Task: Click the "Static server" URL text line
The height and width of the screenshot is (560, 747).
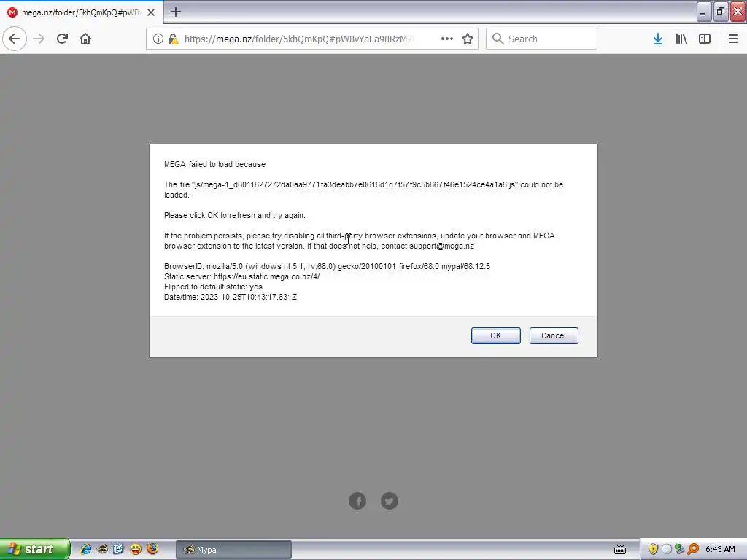Action: (242, 276)
